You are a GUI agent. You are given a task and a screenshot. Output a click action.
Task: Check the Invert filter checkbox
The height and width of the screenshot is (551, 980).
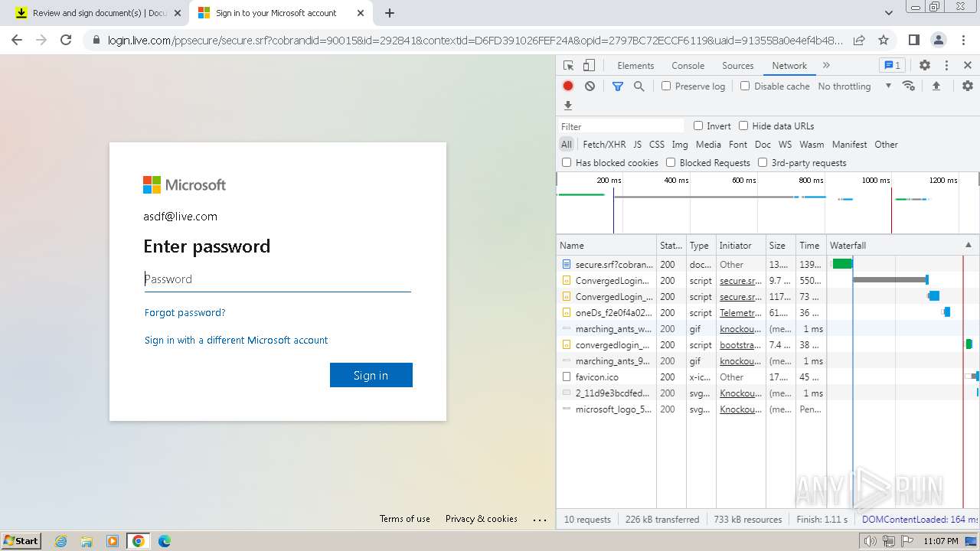point(698,126)
